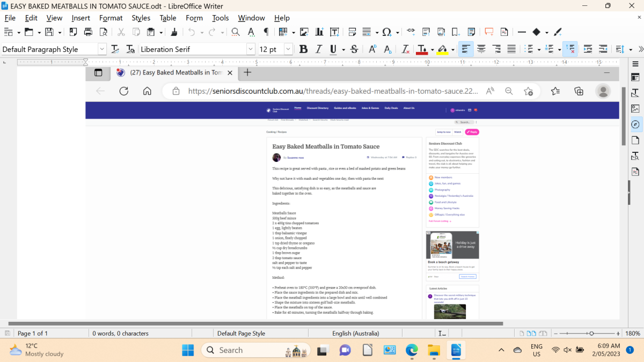The height and width of the screenshot is (362, 644).
Task: Click the Print icon in the toolbar
Action: coord(88,32)
